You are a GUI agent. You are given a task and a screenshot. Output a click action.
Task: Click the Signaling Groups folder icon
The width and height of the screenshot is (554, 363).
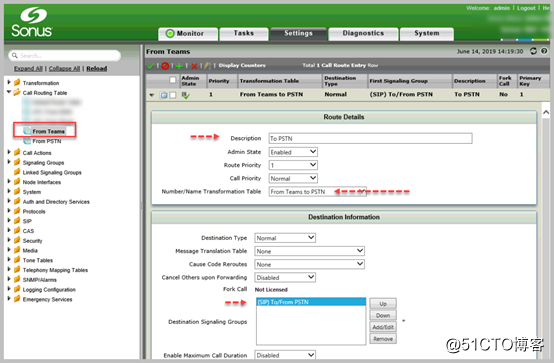coord(17,163)
